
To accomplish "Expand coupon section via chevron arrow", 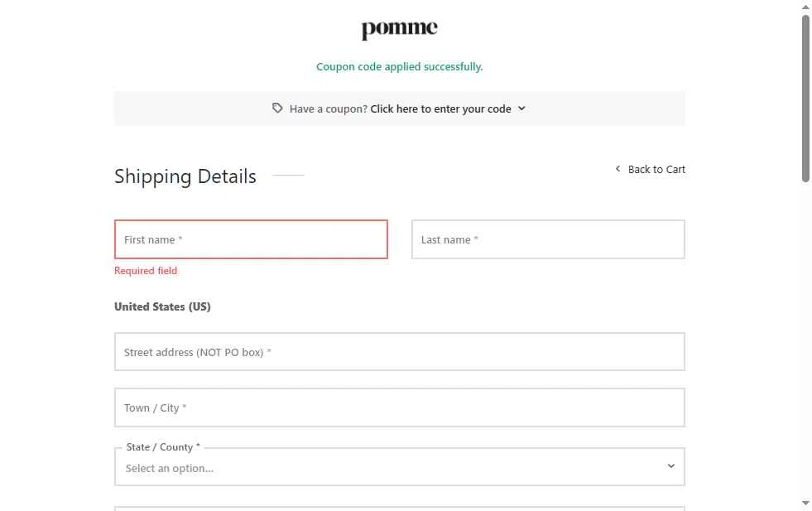I will click(521, 108).
